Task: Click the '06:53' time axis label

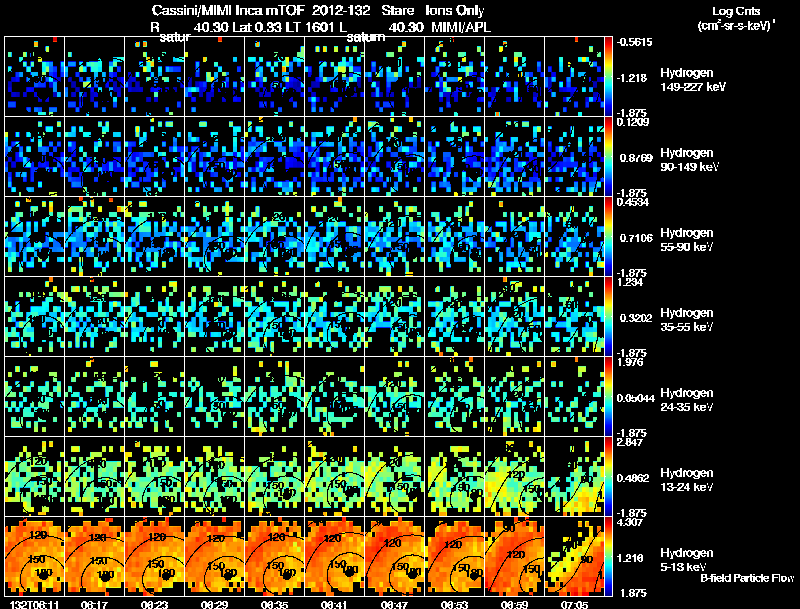Action: coord(454,605)
